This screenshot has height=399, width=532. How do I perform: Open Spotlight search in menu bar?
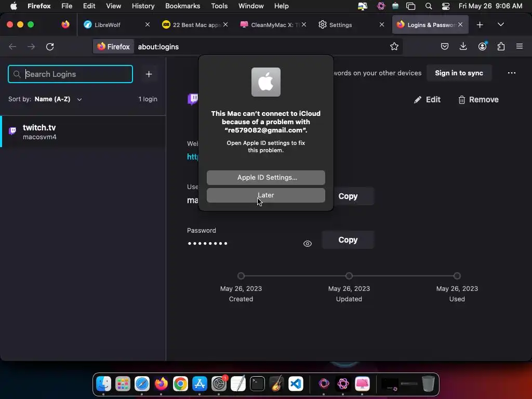(429, 6)
